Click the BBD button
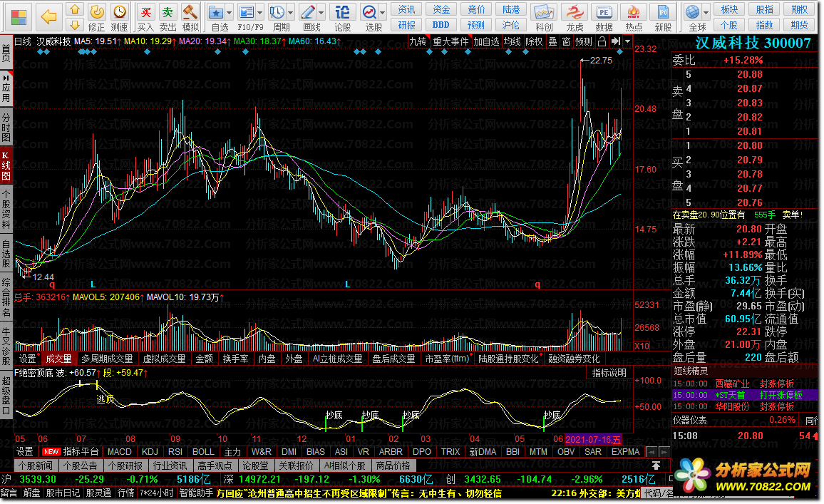 tap(441, 25)
